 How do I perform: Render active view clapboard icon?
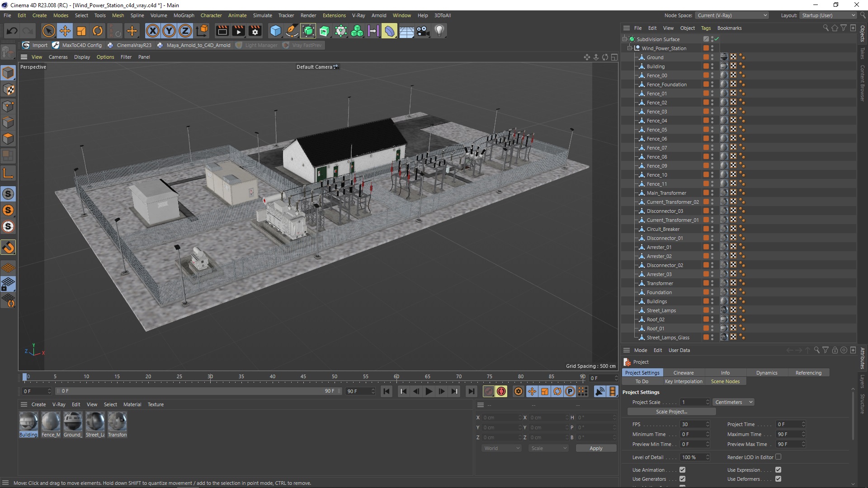pyautogui.click(x=222, y=31)
